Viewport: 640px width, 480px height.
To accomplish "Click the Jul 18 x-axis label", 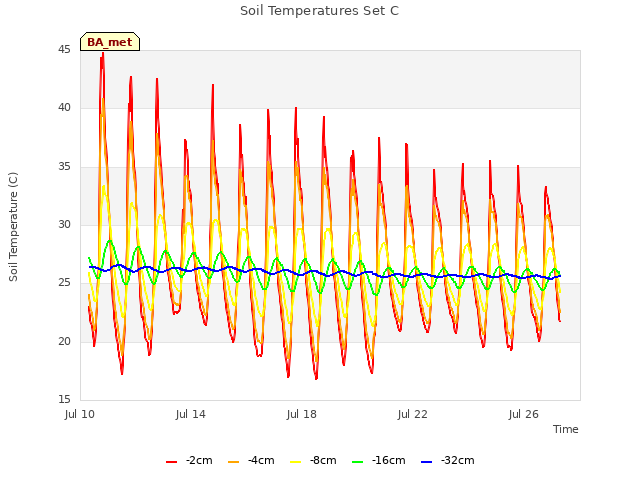I will (302, 414).
